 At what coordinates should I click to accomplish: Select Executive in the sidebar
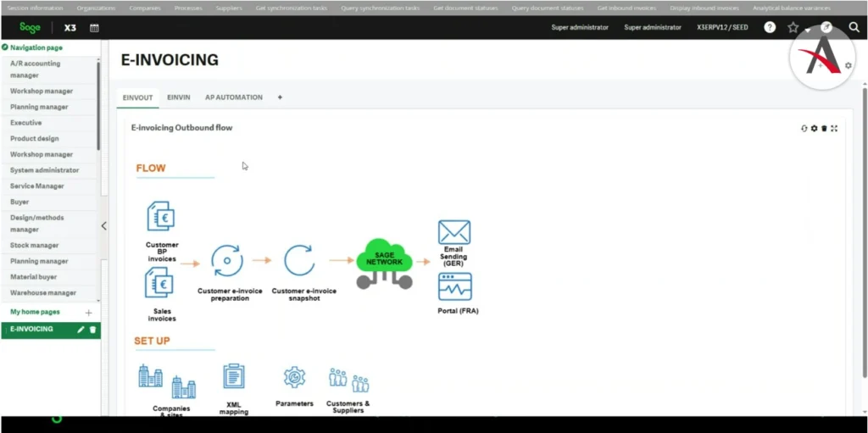48,123
